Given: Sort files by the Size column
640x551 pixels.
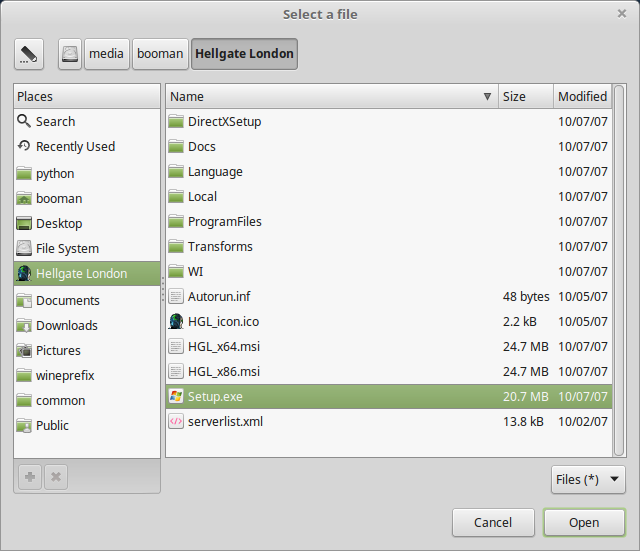Looking at the screenshot, I should pos(526,97).
